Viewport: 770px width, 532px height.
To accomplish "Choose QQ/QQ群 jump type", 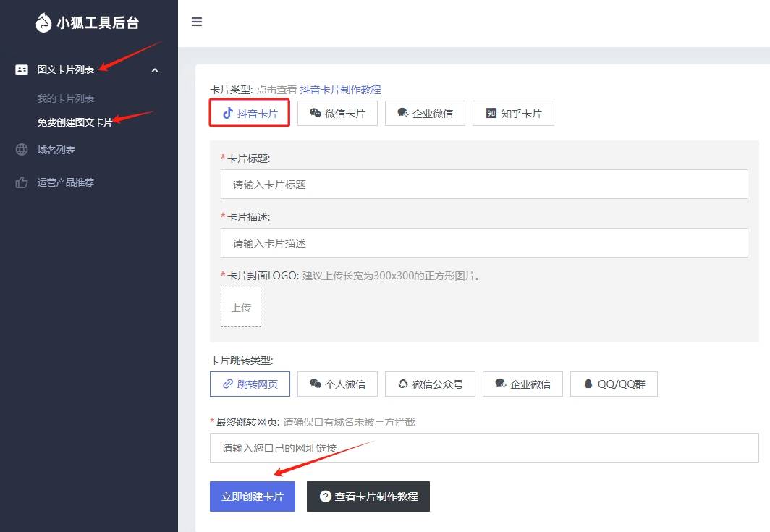I will pos(614,384).
